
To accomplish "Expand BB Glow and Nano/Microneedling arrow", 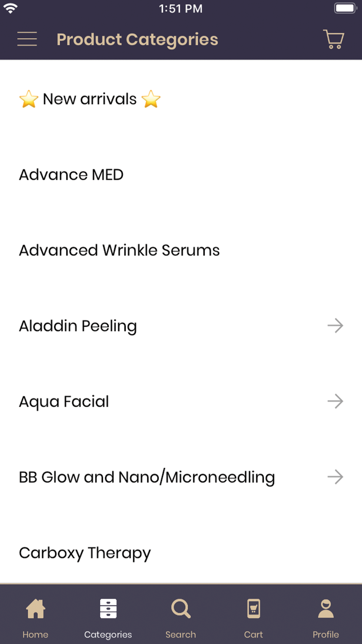I will [x=335, y=477].
